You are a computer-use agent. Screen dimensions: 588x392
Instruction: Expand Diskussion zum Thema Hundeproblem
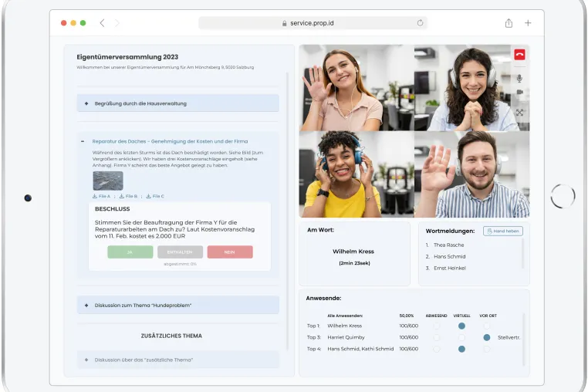click(x=177, y=306)
